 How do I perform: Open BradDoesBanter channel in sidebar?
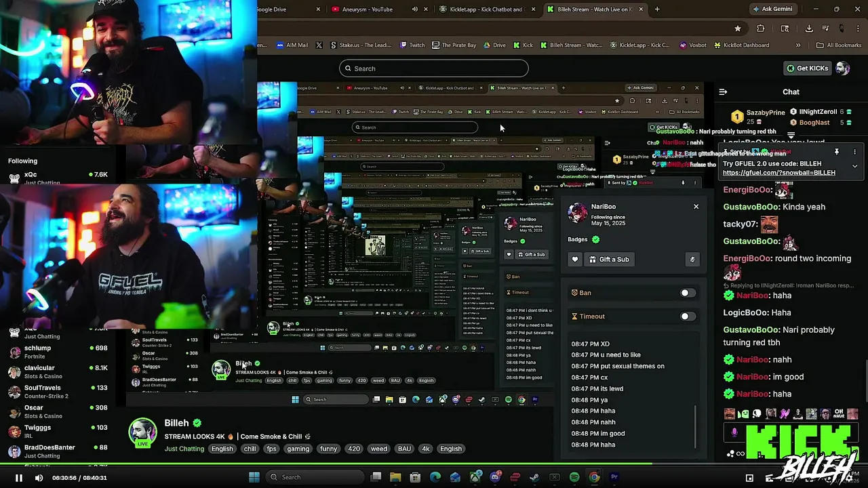point(58,451)
